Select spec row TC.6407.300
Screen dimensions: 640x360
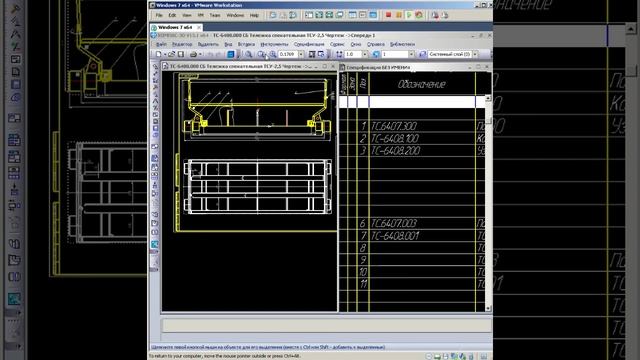pos(412,126)
